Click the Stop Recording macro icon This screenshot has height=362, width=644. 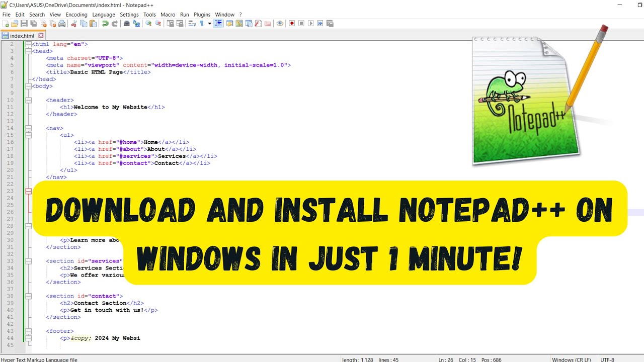pyautogui.click(x=301, y=23)
